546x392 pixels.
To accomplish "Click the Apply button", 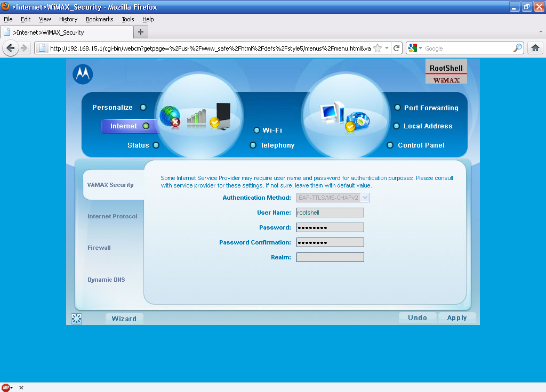I will click(457, 317).
